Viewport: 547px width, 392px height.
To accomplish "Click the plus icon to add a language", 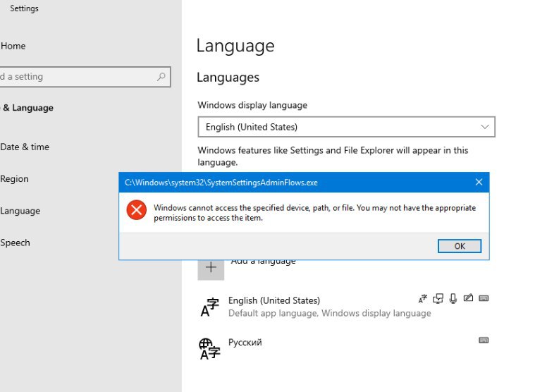I will (x=211, y=268).
